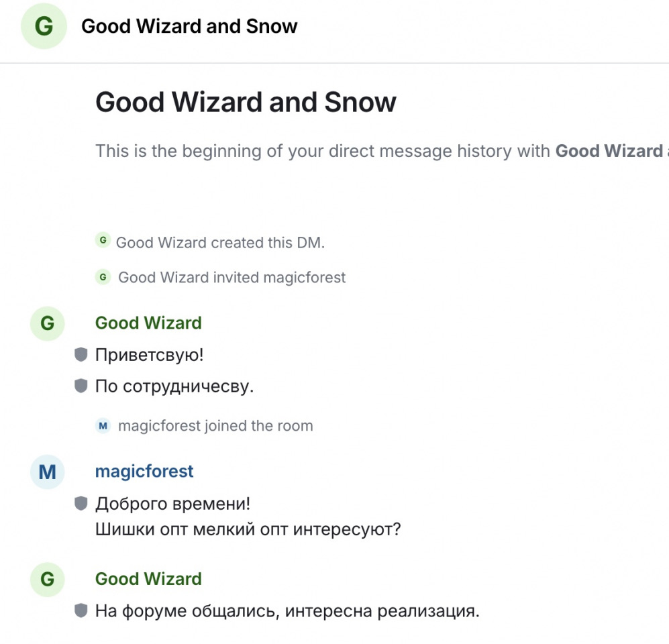Open Good Wizard's avatar above На форуме message
669x644 pixels.
pos(48,579)
